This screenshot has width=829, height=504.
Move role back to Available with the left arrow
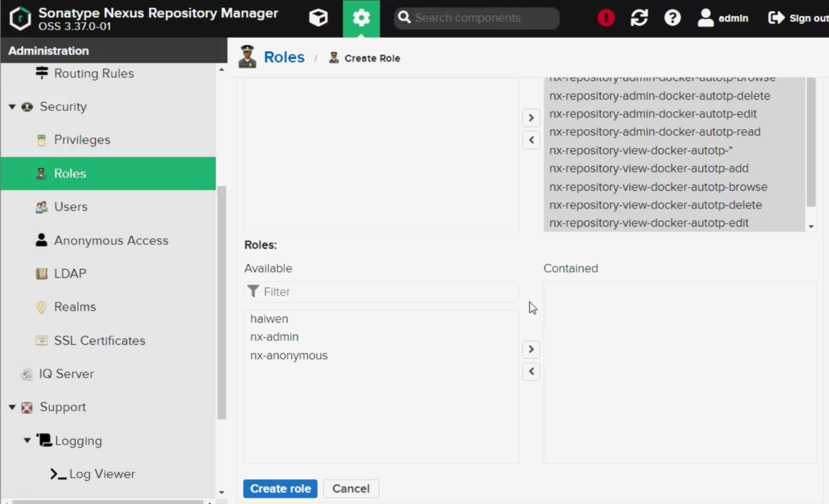click(x=531, y=372)
